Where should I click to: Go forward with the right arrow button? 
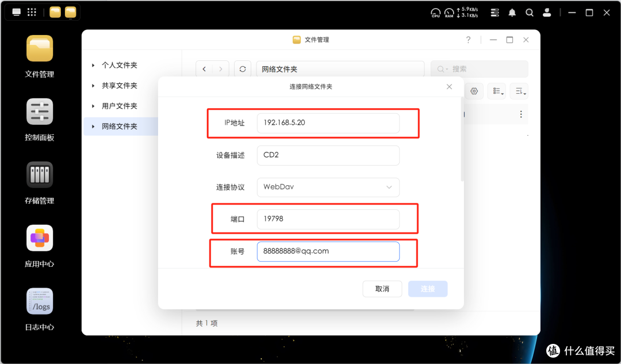click(x=221, y=69)
